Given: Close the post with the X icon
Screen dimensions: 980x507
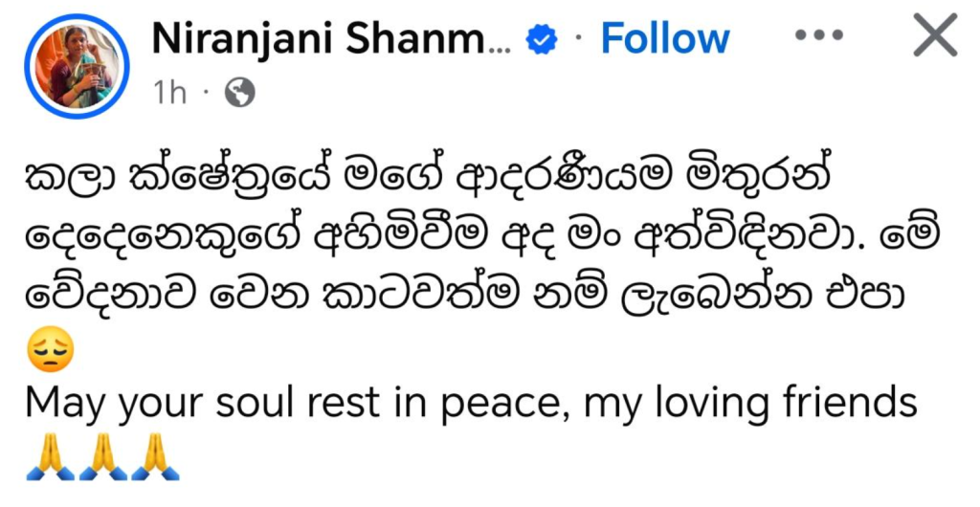Looking at the screenshot, I should (934, 36).
